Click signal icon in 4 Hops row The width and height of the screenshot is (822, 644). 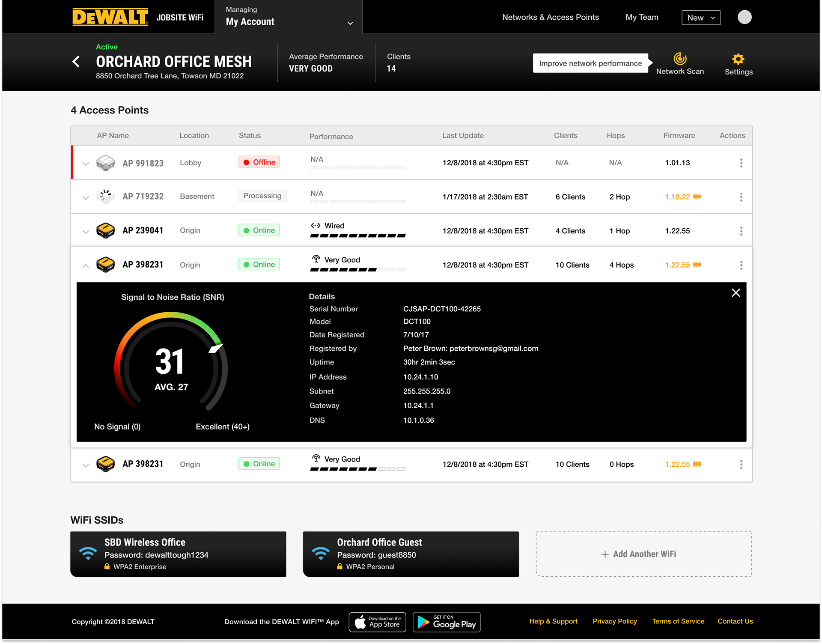[x=316, y=259]
